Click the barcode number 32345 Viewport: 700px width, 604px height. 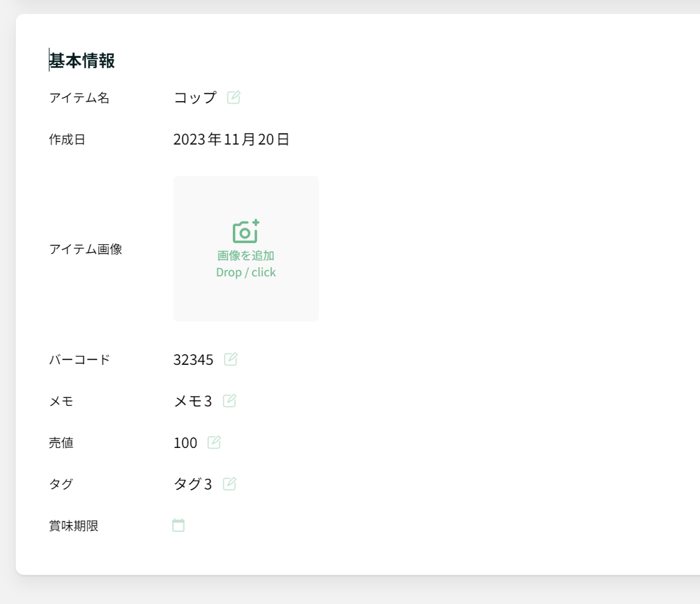coord(194,359)
